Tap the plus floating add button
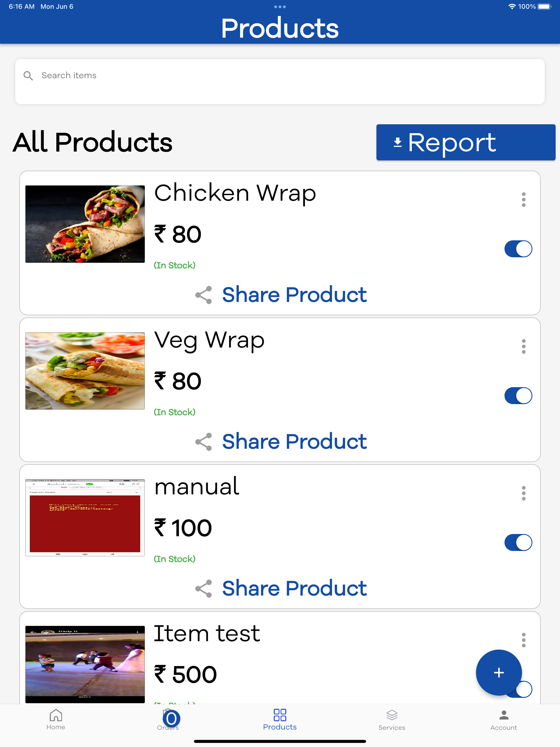 [498, 672]
